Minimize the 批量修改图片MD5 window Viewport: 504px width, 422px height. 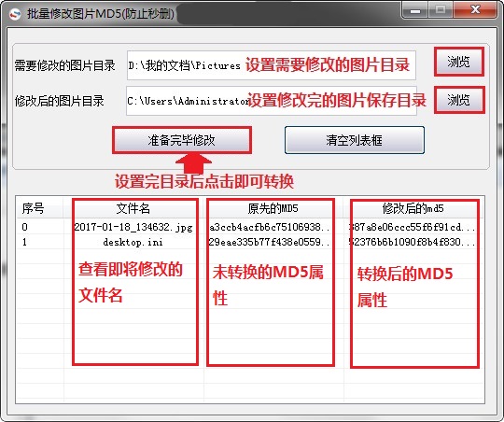coord(415,10)
